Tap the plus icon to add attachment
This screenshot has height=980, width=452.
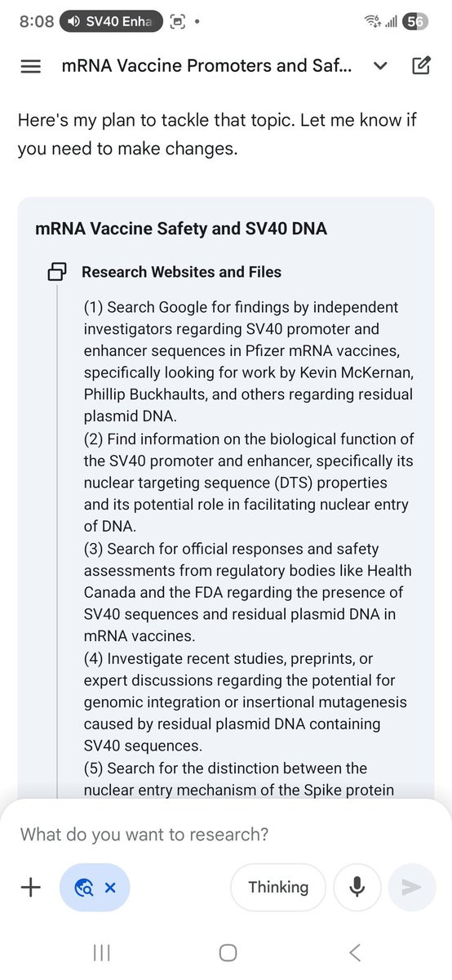[30, 887]
